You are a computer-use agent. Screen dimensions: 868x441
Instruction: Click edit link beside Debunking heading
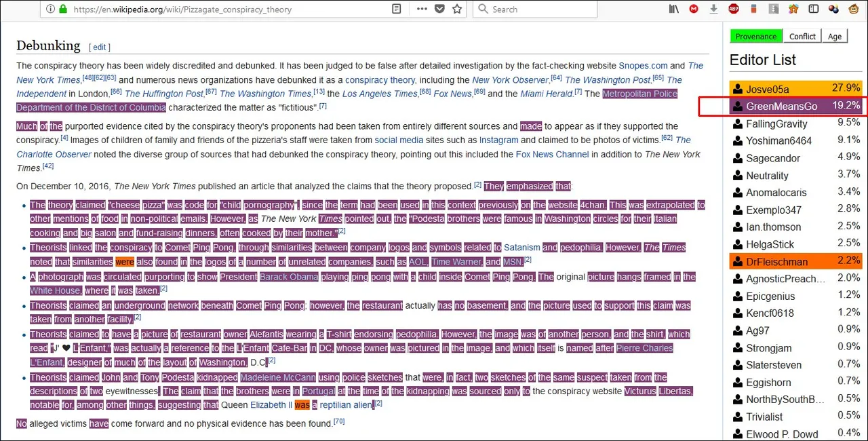point(100,47)
